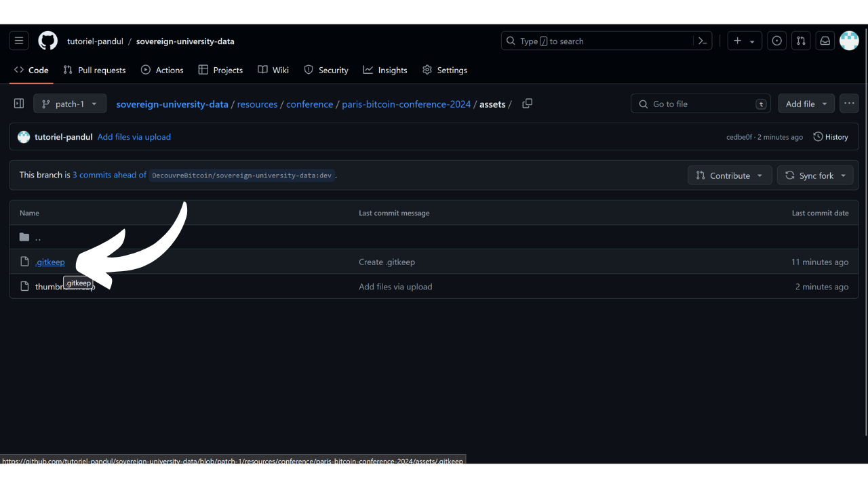Switch to the Insights tab
Screen dimensions: 868x488
coord(385,70)
